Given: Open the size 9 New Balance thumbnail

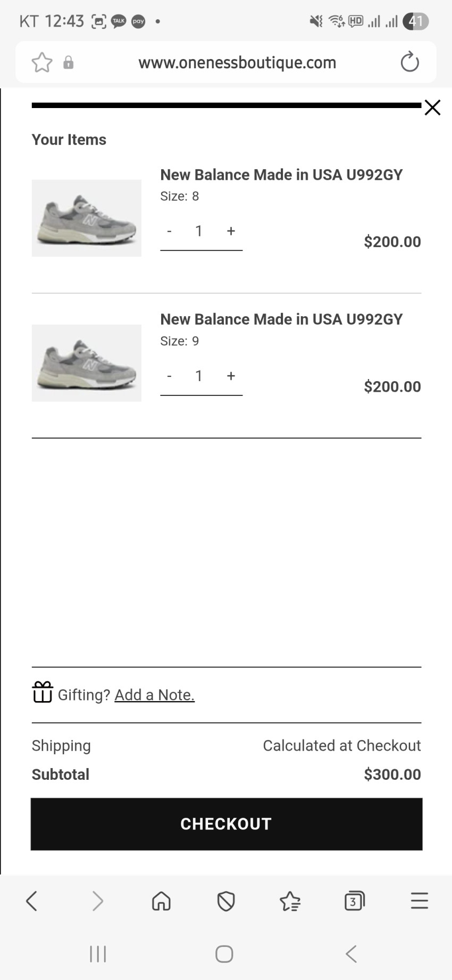Looking at the screenshot, I should coord(87,363).
